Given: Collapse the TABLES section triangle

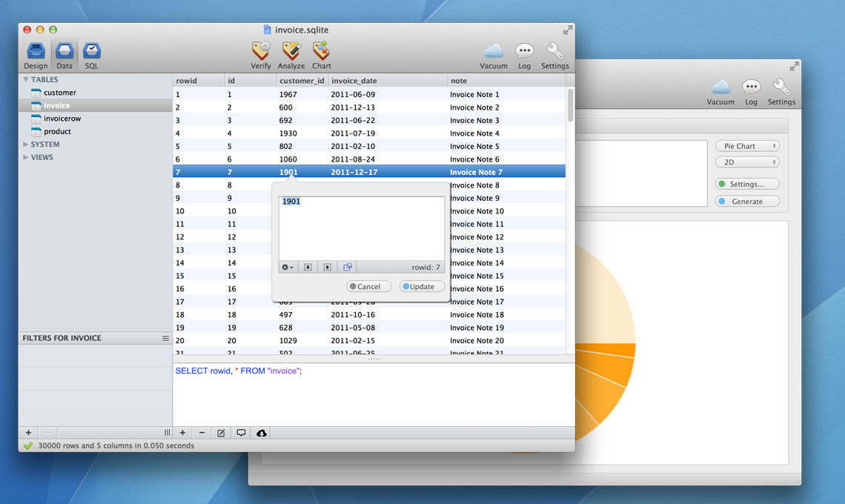Looking at the screenshot, I should tap(25, 80).
